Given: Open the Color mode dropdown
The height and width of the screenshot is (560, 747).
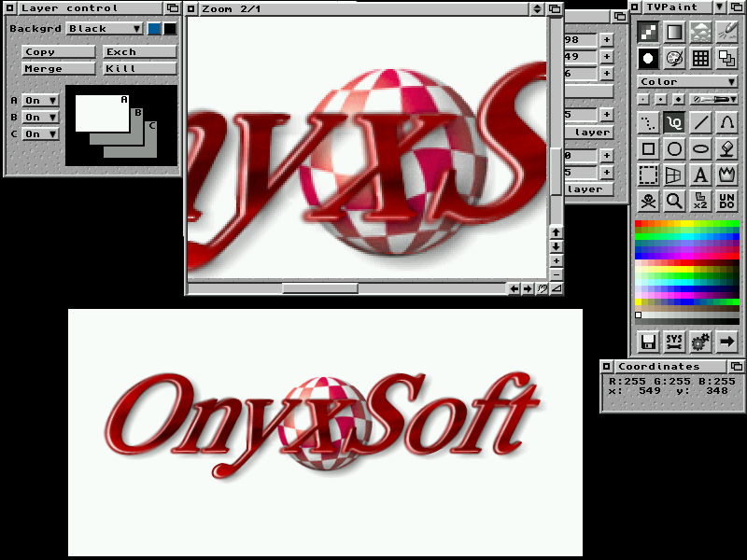Looking at the screenshot, I should point(687,82).
